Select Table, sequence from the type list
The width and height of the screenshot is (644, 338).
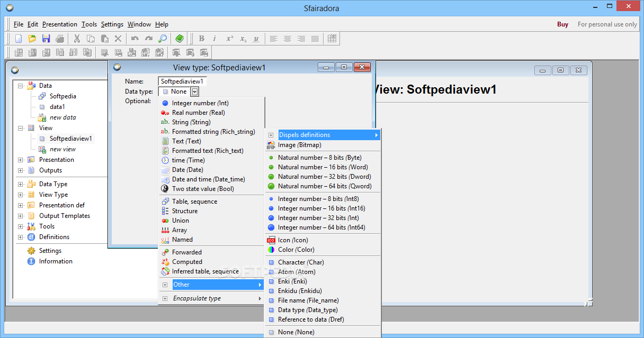(212, 202)
